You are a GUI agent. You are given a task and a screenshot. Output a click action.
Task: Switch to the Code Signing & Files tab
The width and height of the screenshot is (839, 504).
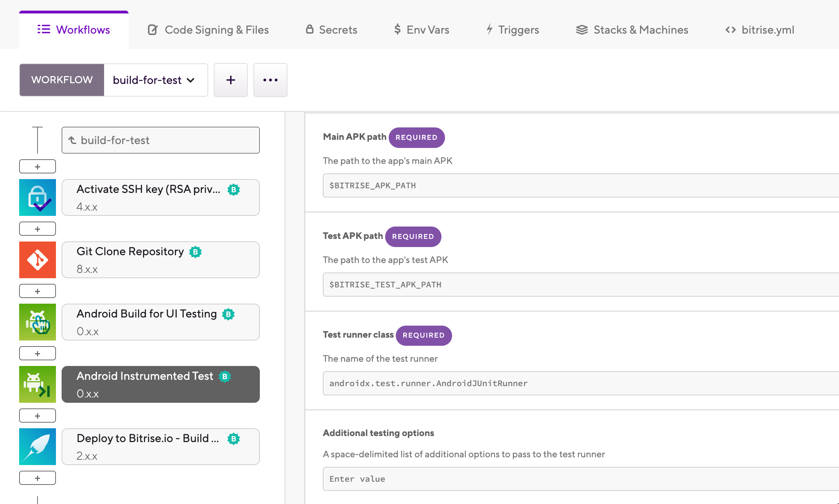[x=208, y=30]
